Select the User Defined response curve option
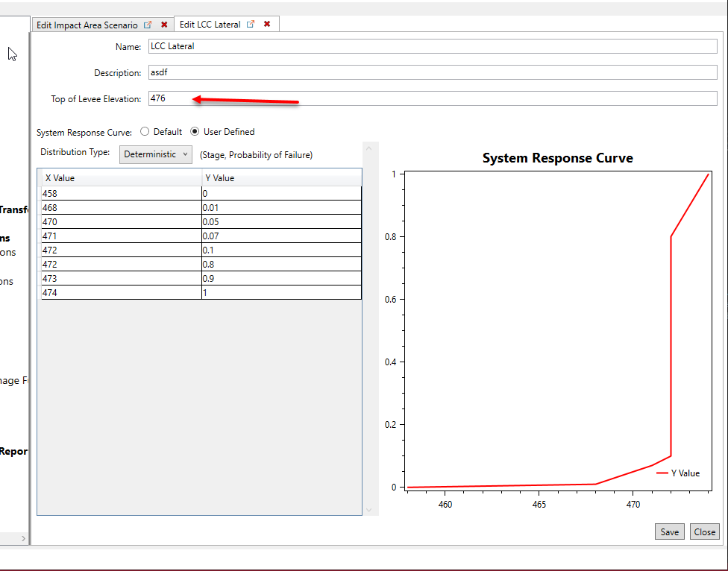Screen dimensions: 728x571 pyautogui.click(x=195, y=131)
